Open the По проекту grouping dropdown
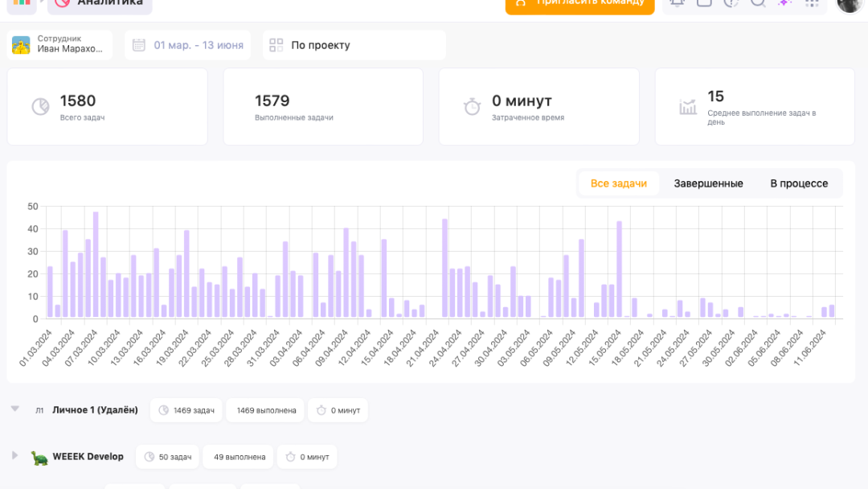Image resolution: width=868 pixels, height=489 pixels. [354, 45]
